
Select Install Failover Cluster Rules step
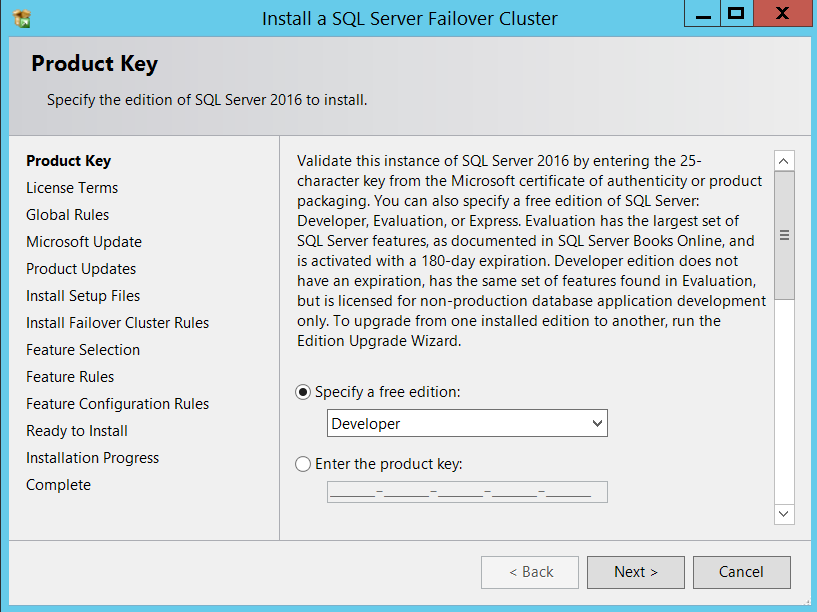point(117,323)
